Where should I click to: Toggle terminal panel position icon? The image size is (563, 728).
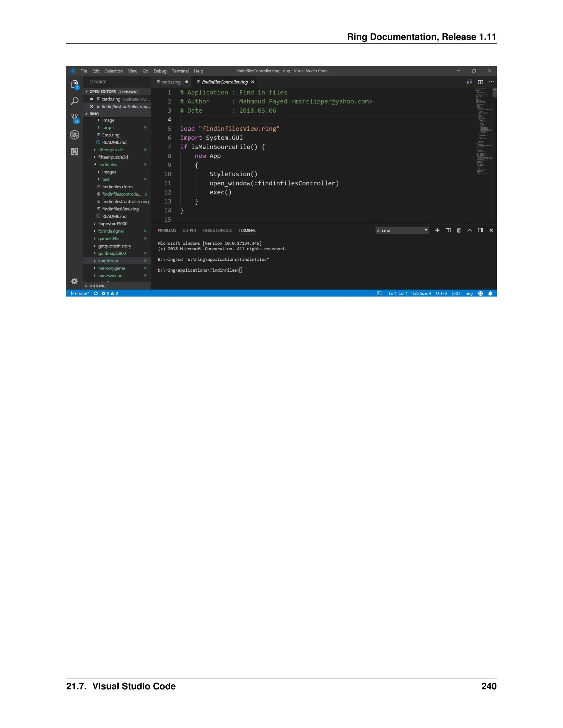pyautogui.click(x=480, y=230)
